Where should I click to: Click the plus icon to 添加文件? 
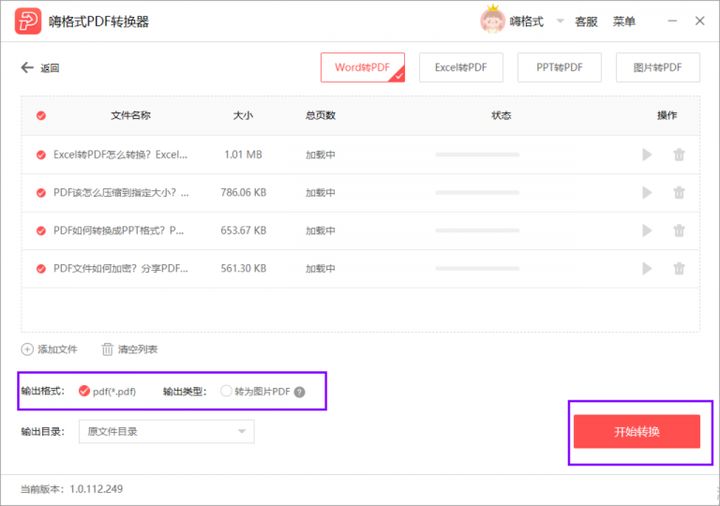point(27,349)
